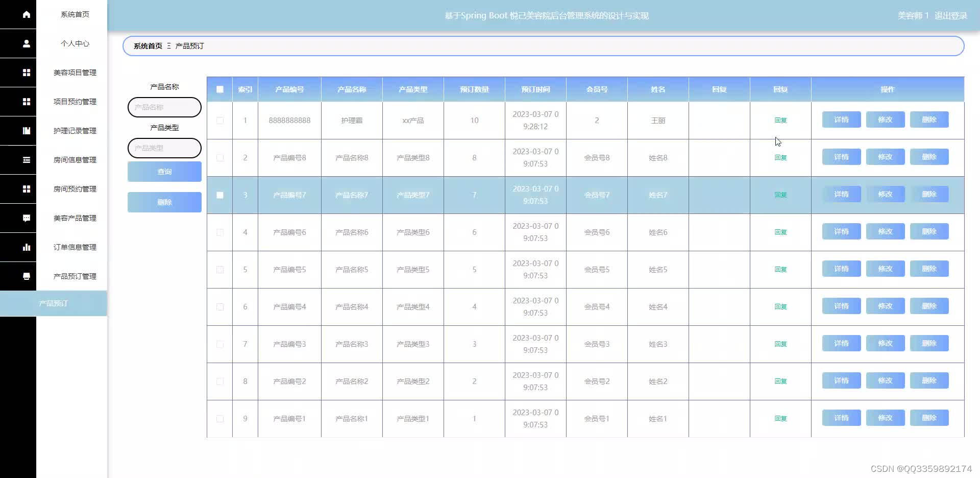Click the 产品编号 column header

pyautogui.click(x=289, y=89)
